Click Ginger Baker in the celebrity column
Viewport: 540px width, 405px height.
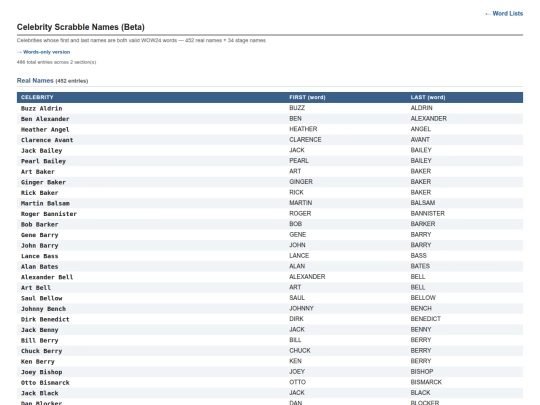[x=43, y=182]
